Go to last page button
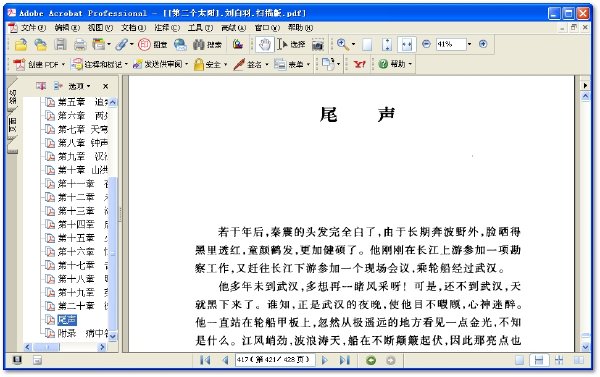Screen dimensions: 600x377 344,360
